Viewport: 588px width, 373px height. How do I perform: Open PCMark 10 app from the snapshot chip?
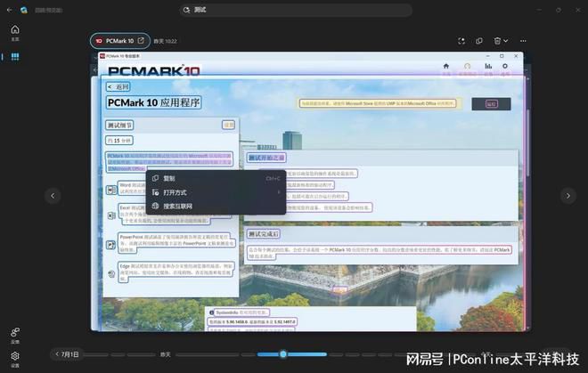pyautogui.click(x=120, y=41)
